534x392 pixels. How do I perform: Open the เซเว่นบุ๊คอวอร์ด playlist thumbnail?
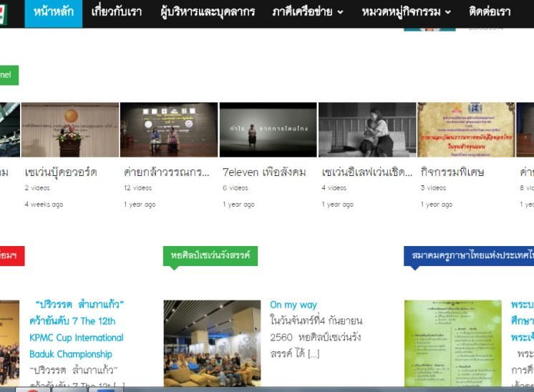[x=70, y=129]
